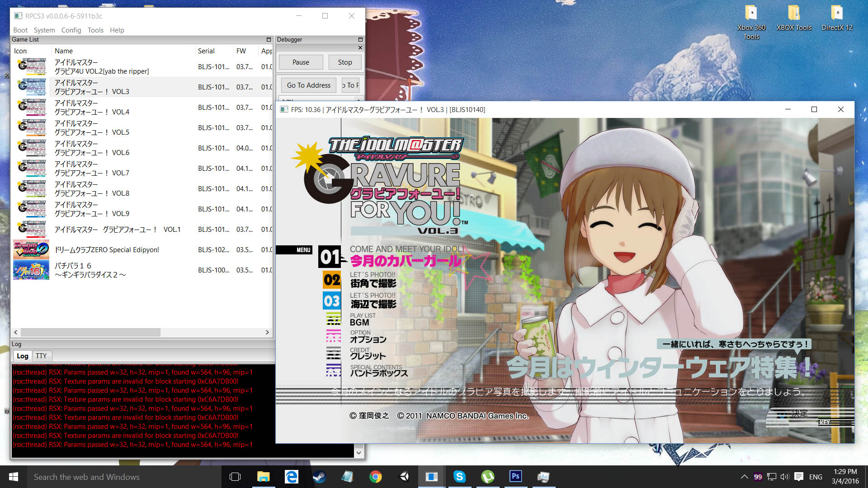Select the グラビアフォーユー VOL.1 game icon
Screen dimensions: 868x488
(31, 229)
